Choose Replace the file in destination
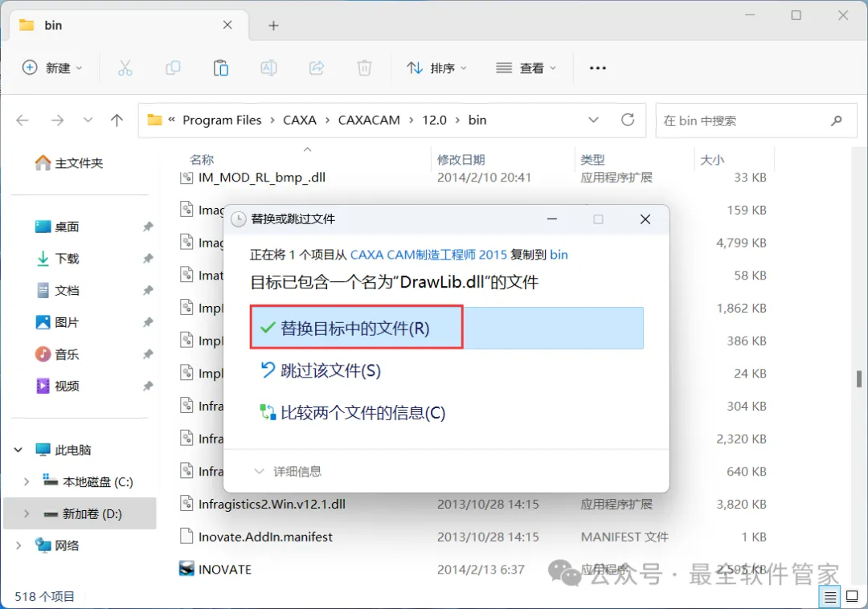 [x=446, y=328]
